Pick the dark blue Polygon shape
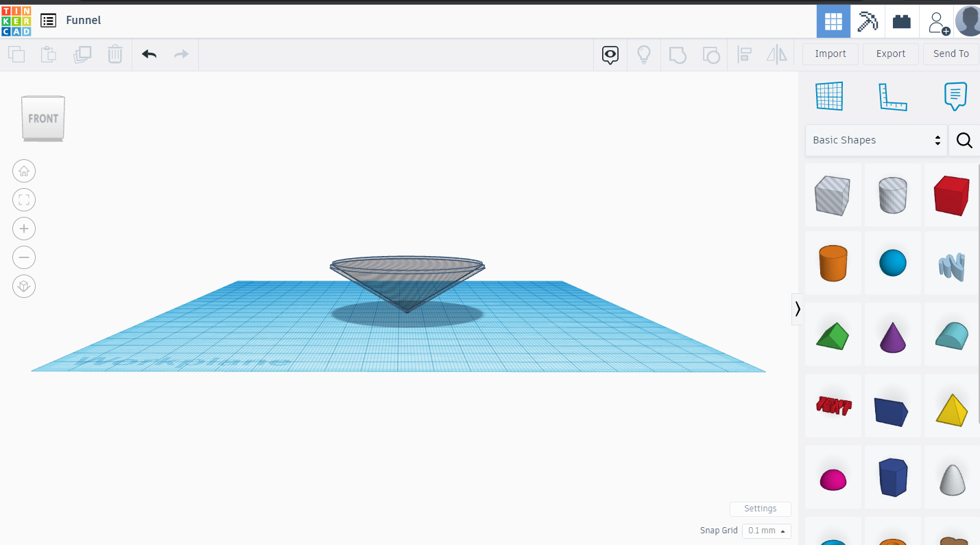The width and height of the screenshot is (980, 545). 893,477
